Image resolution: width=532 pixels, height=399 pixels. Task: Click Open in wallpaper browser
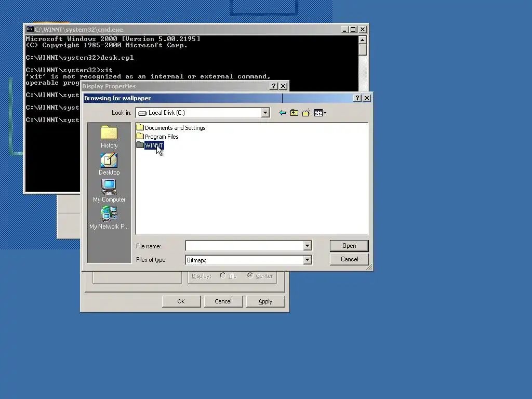pyautogui.click(x=349, y=246)
